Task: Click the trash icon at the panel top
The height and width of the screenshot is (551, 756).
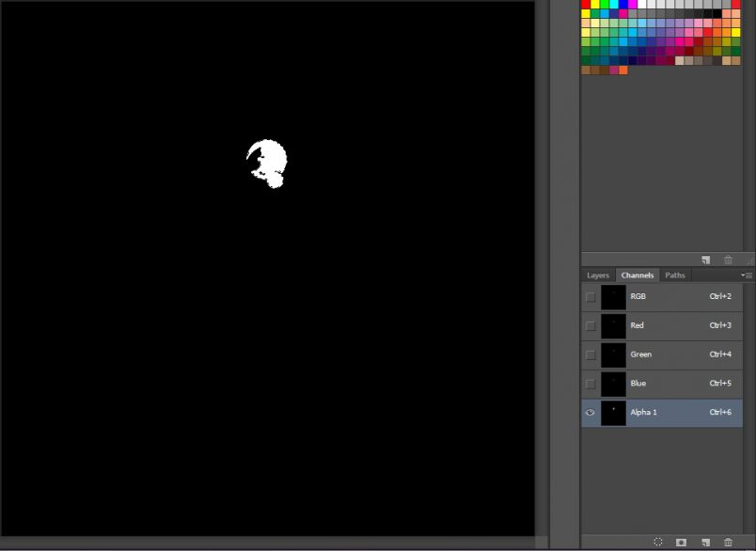Action: click(728, 260)
